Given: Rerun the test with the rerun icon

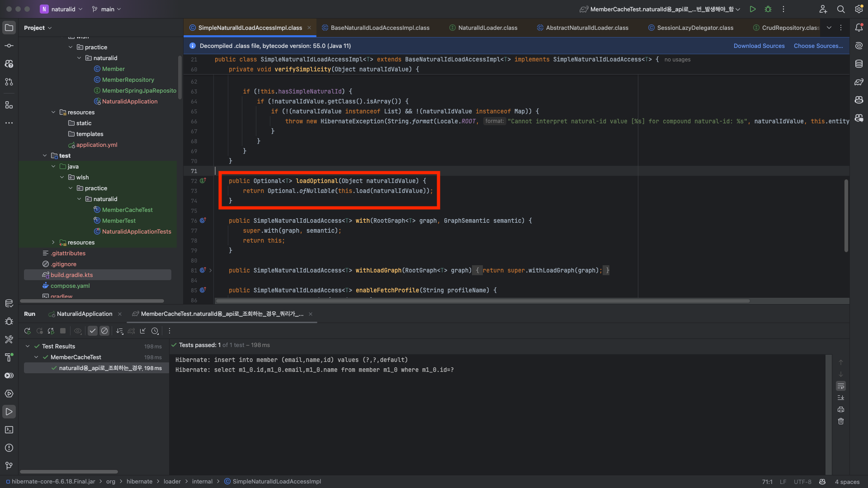Looking at the screenshot, I should click(28, 331).
